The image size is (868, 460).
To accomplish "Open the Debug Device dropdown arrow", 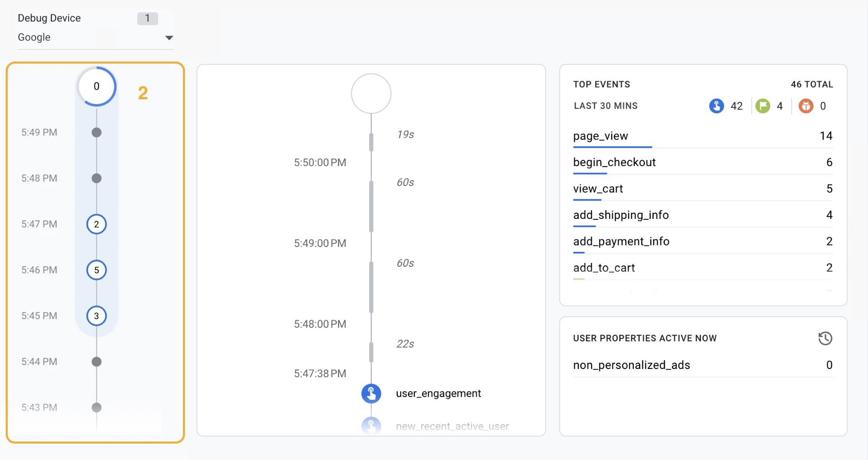I will [169, 38].
